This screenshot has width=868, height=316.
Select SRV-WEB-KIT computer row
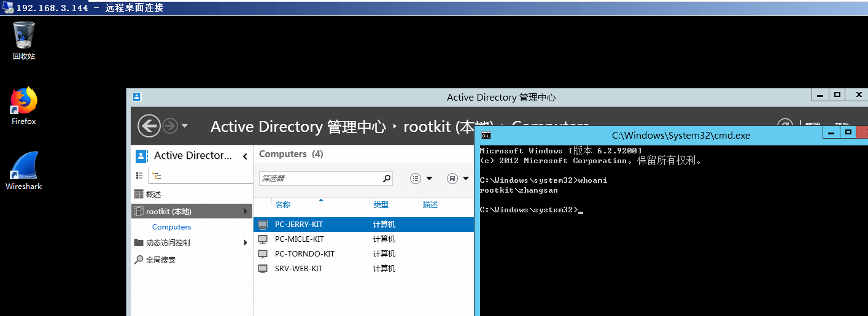[364, 269]
